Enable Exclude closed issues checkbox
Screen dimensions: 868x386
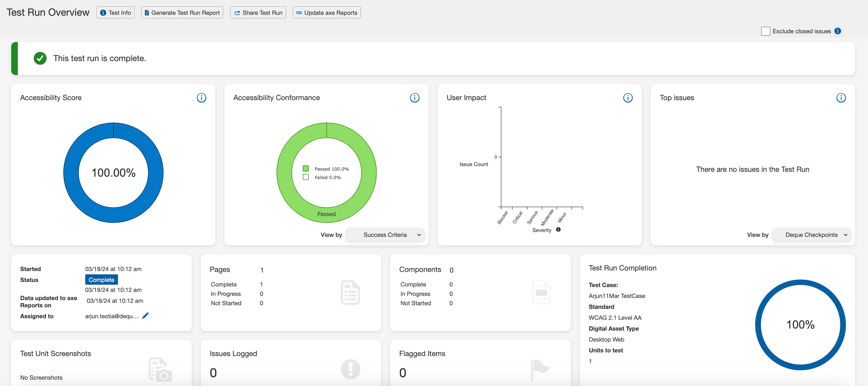click(x=765, y=31)
